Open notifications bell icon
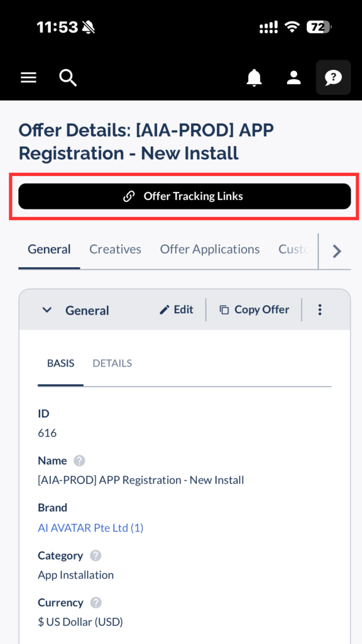 254,77
